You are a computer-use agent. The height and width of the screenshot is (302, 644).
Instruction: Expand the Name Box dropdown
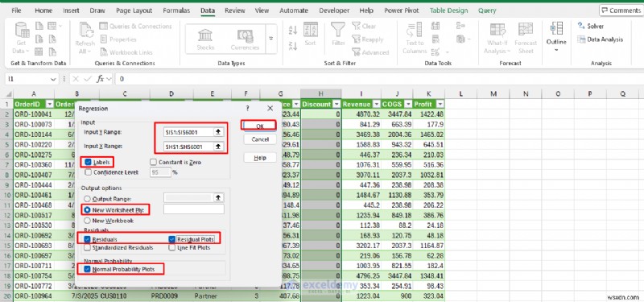[53, 79]
